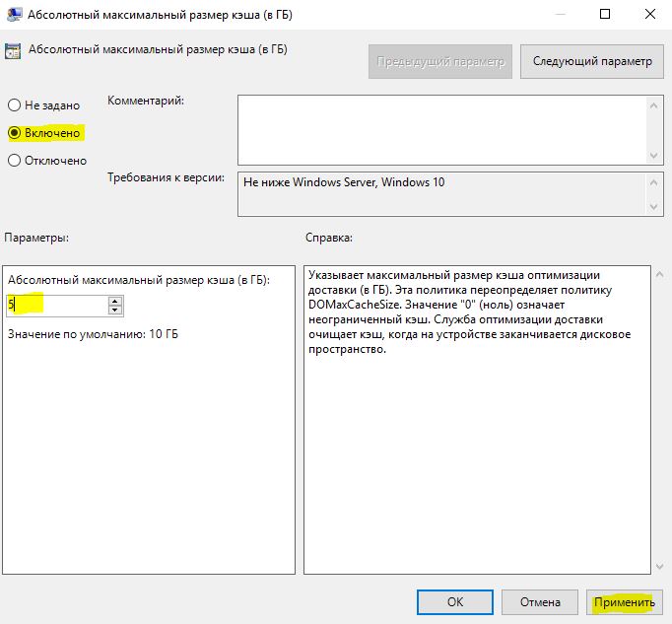Confirm with the OK button
This screenshot has height=624, width=672.
(454, 602)
